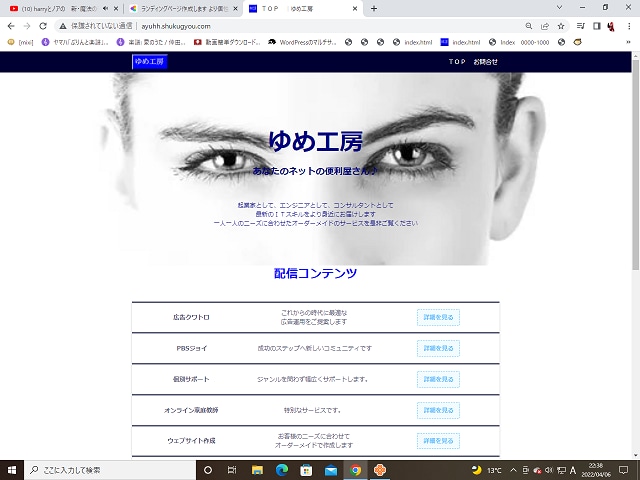Viewport: 640px width, 480px height.
Task: Open the [mixi] bookmark
Action: pos(20,42)
